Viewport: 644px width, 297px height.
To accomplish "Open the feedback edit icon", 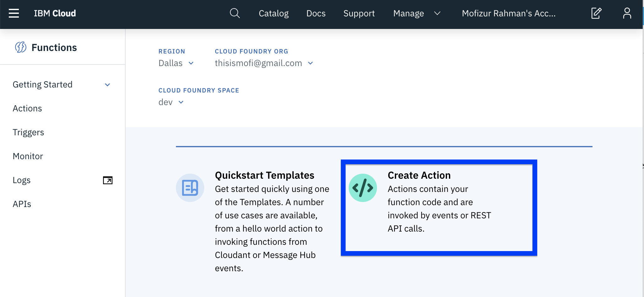I will (596, 13).
